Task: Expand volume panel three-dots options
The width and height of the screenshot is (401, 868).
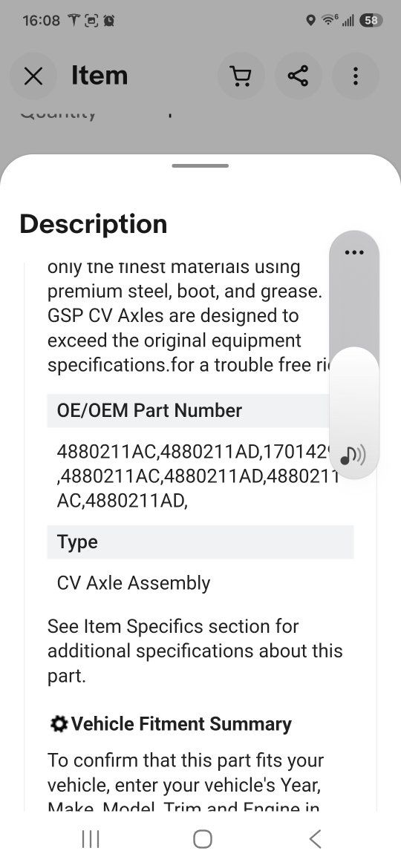Action: 354,252
